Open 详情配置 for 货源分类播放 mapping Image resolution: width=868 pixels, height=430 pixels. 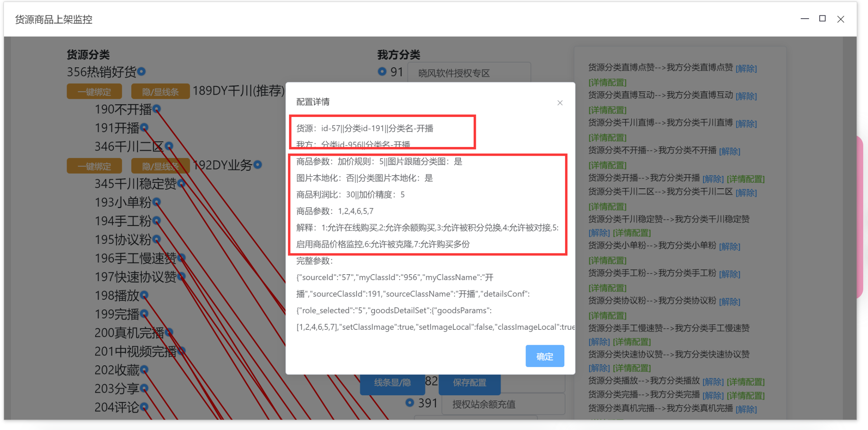(745, 382)
